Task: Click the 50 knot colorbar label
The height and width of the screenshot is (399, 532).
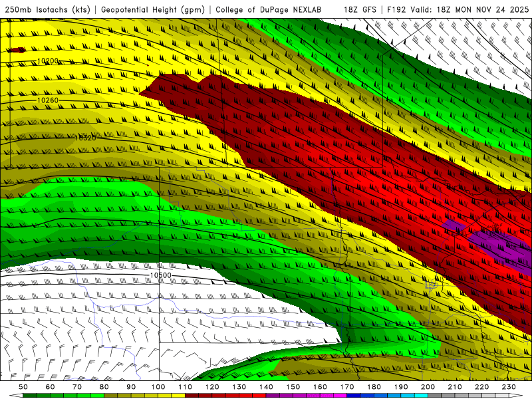Action: [23, 387]
